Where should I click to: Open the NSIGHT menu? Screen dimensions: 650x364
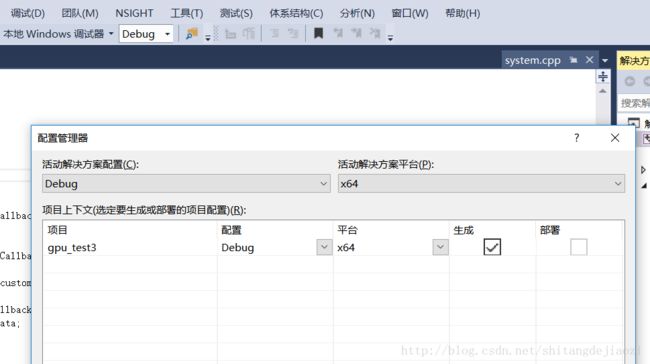point(134,13)
